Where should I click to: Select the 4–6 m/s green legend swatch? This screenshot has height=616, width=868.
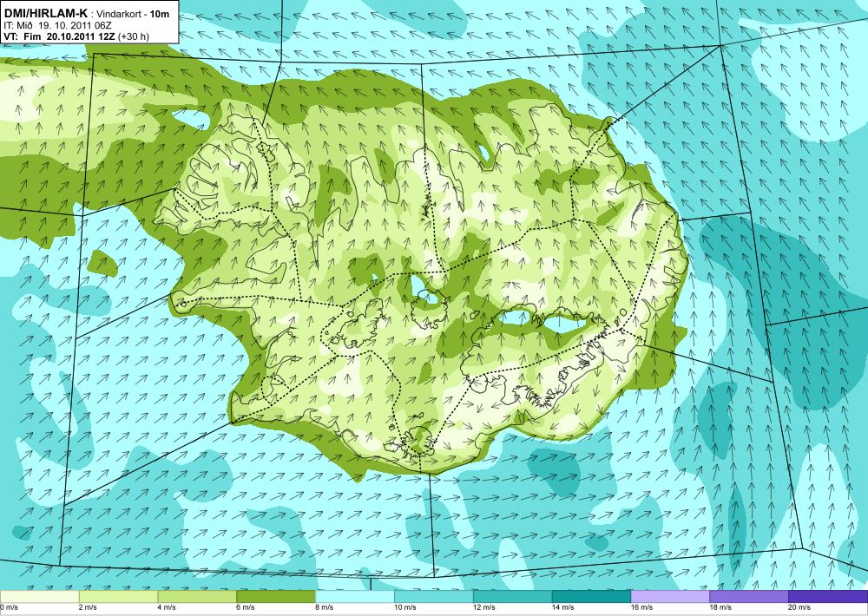197,597
